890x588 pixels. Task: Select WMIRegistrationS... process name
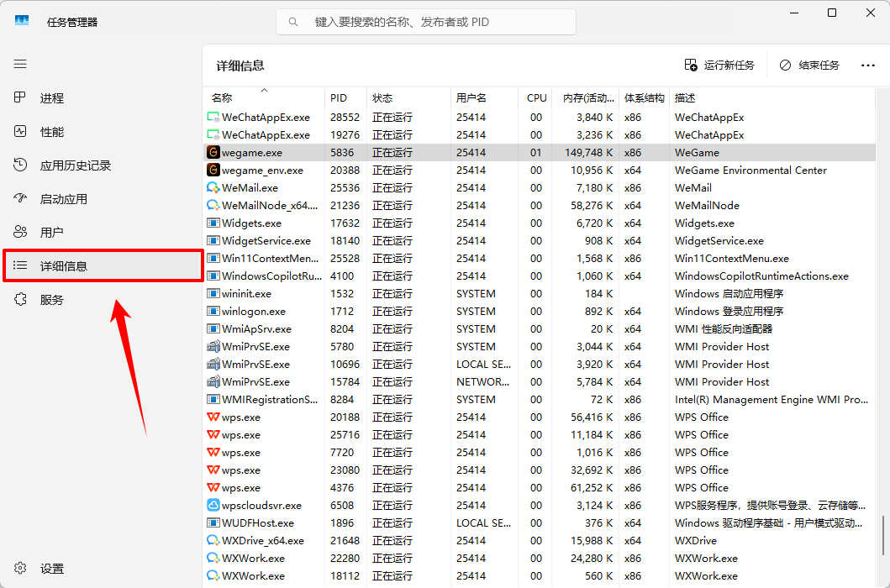270,400
